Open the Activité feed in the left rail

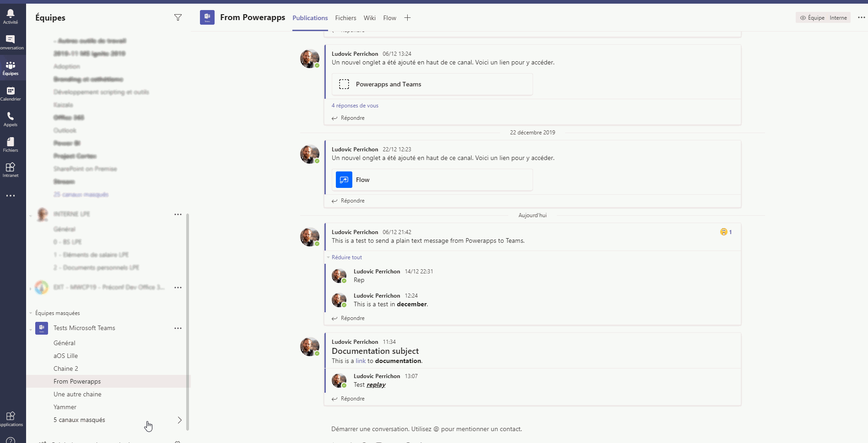[11, 16]
